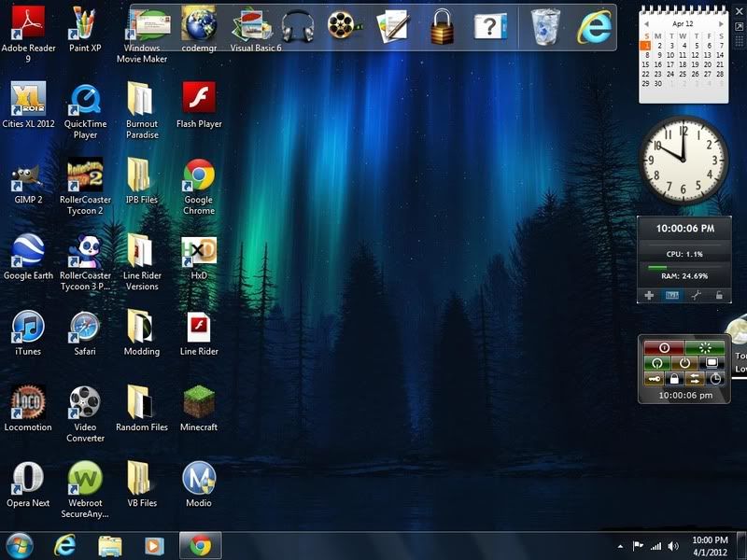
Task: Click the switch-user arrows in power gadget
Action: (x=695, y=379)
